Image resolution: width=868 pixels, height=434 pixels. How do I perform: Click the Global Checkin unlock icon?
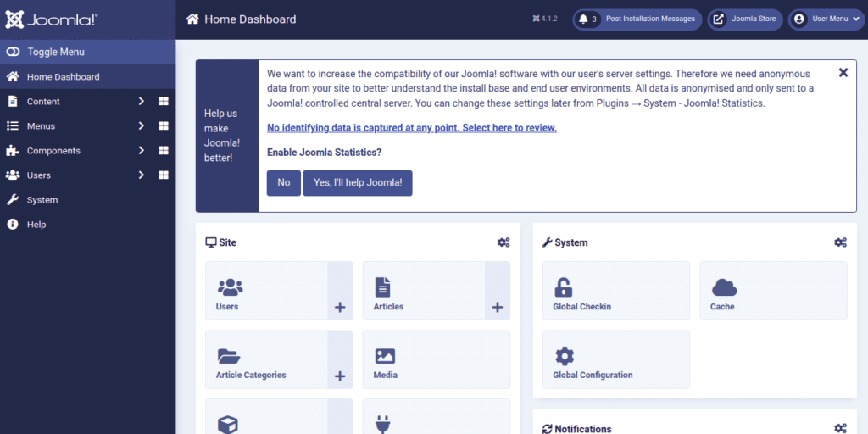(564, 287)
